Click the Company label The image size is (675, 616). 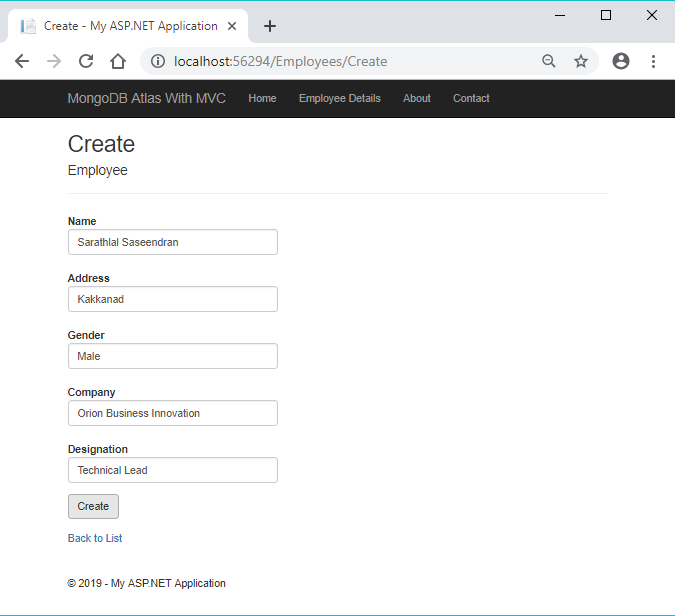tap(91, 392)
